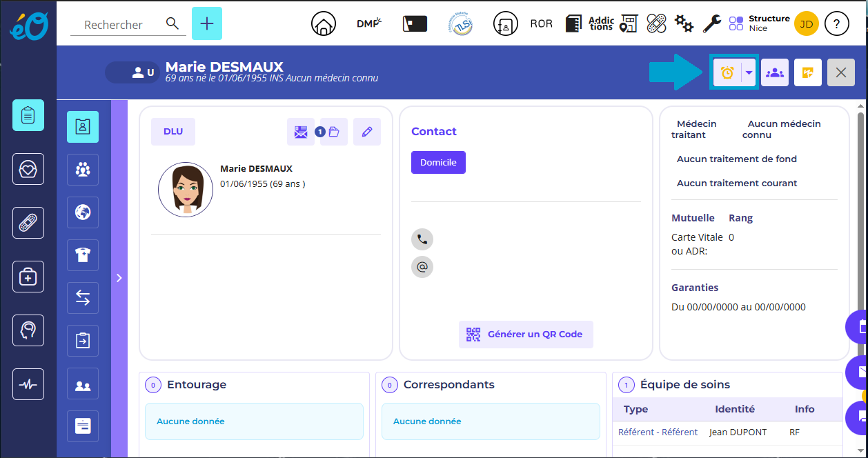868x458 pixels.
Task: Click the yellow sticky note icon
Action: pyautogui.click(x=808, y=72)
